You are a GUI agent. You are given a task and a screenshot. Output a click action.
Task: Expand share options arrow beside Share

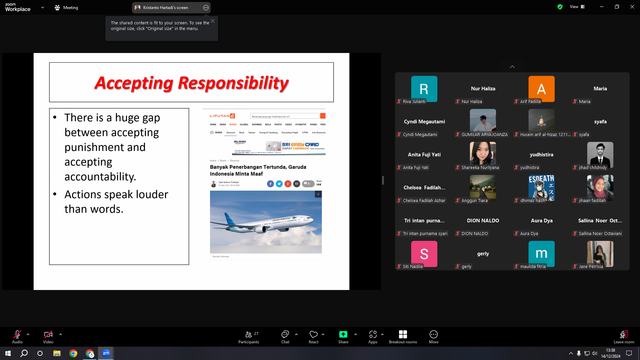(355, 334)
